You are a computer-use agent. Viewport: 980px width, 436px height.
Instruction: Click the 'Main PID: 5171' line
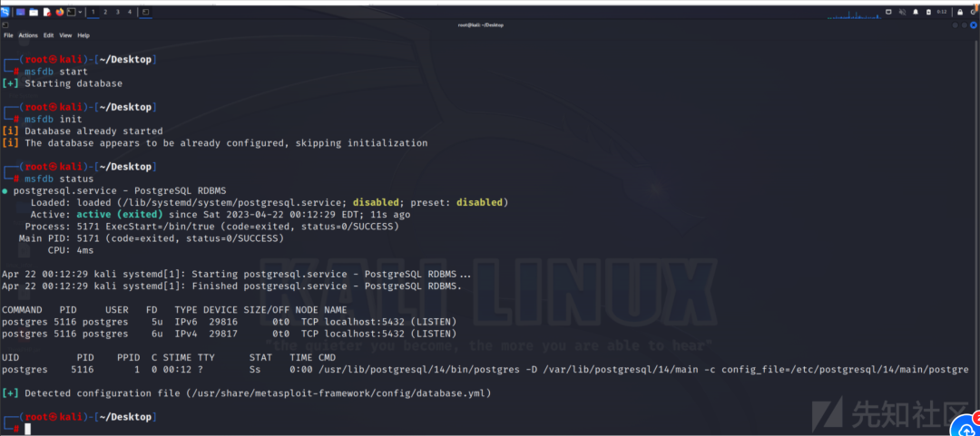[x=152, y=238]
